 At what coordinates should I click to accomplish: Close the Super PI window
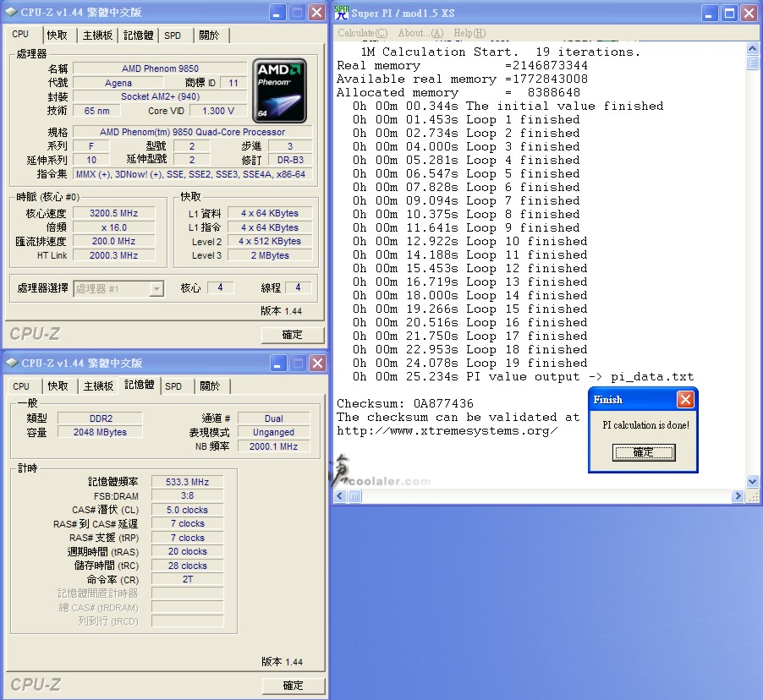tap(749, 14)
